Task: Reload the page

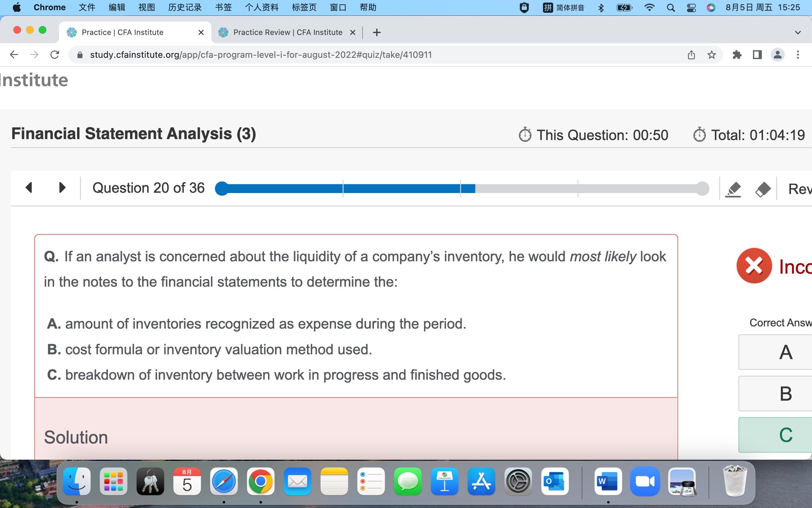Action: coord(55,55)
